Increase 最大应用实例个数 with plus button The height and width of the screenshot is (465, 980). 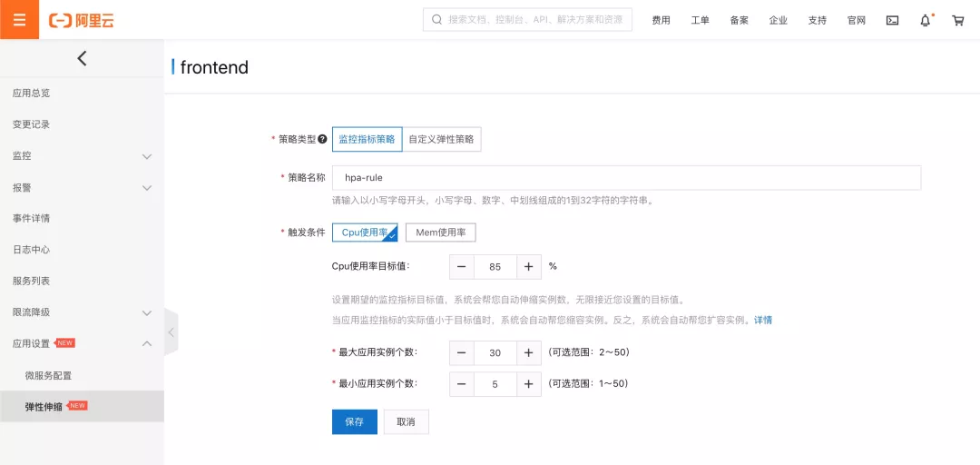tap(529, 353)
